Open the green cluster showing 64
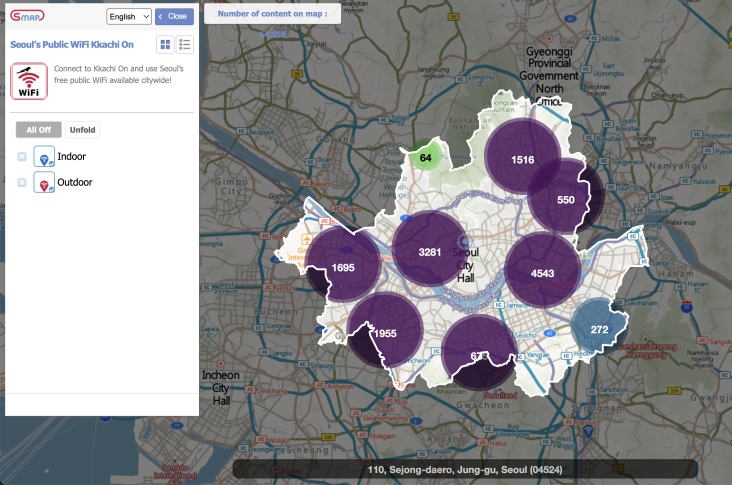 426,158
